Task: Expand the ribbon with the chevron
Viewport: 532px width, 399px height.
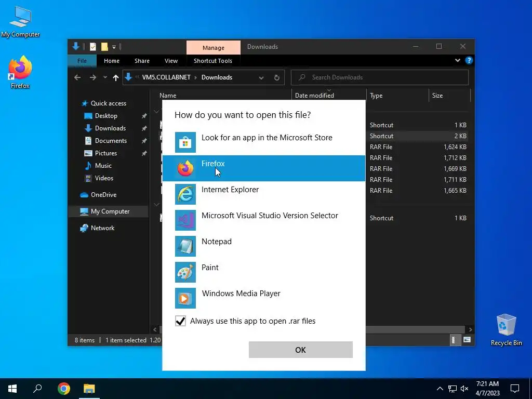Action: (x=457, y=60)
